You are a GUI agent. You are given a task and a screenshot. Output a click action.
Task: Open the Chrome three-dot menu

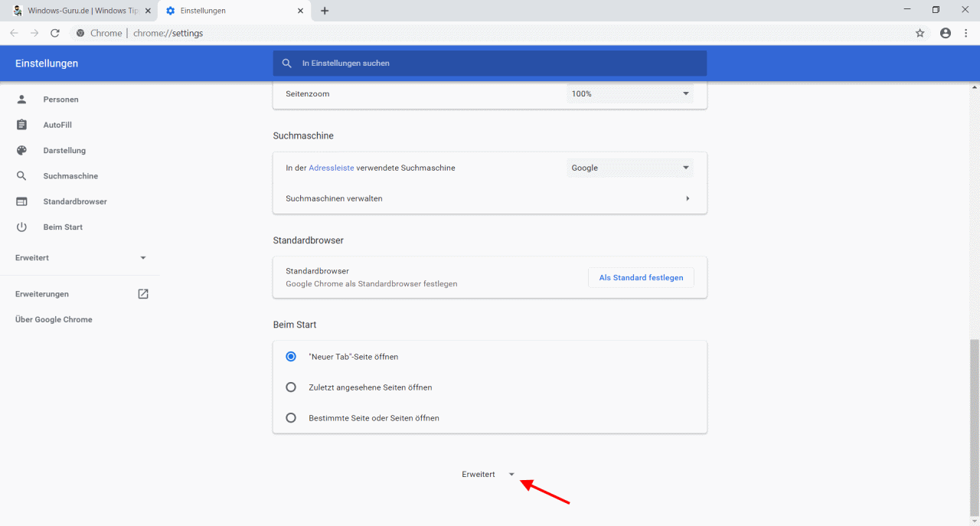point(966,33)
